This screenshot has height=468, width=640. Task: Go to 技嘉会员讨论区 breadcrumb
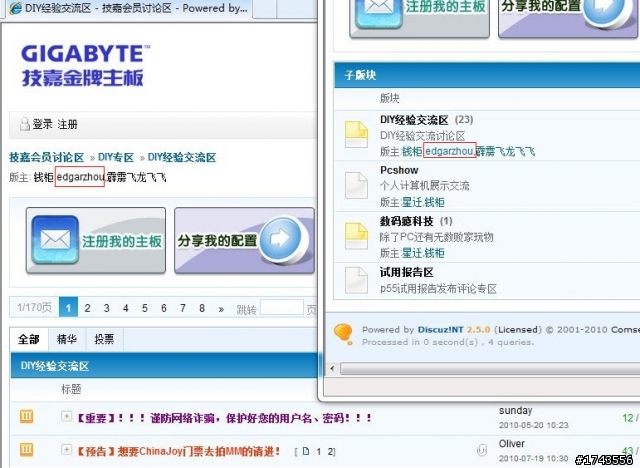(47, 157)
